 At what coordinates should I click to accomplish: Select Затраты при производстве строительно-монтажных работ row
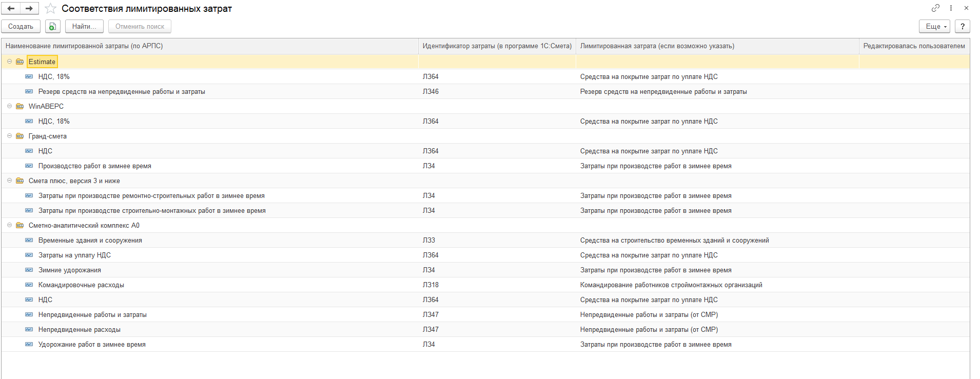(485, 210)
